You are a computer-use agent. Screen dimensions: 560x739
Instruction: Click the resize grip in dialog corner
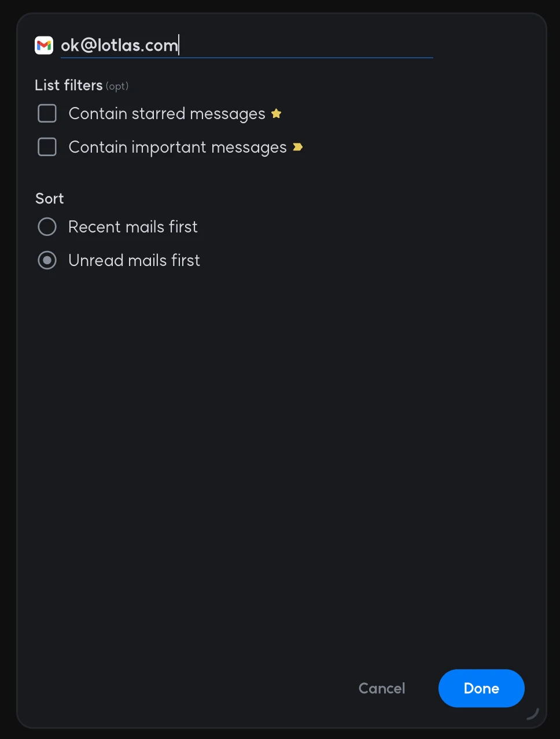(533, 714)
